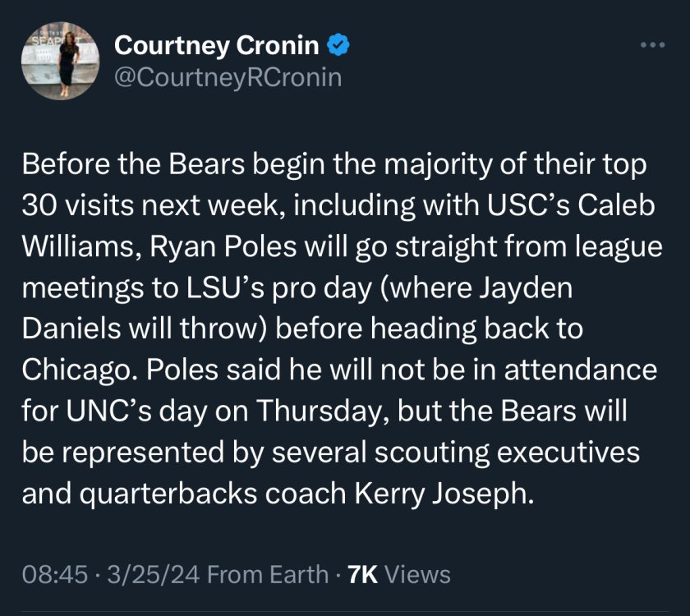Screen dimensions: 690x616
Task: Open the 7K Views count
Action: pyautogui.click(x=398, y=575)
